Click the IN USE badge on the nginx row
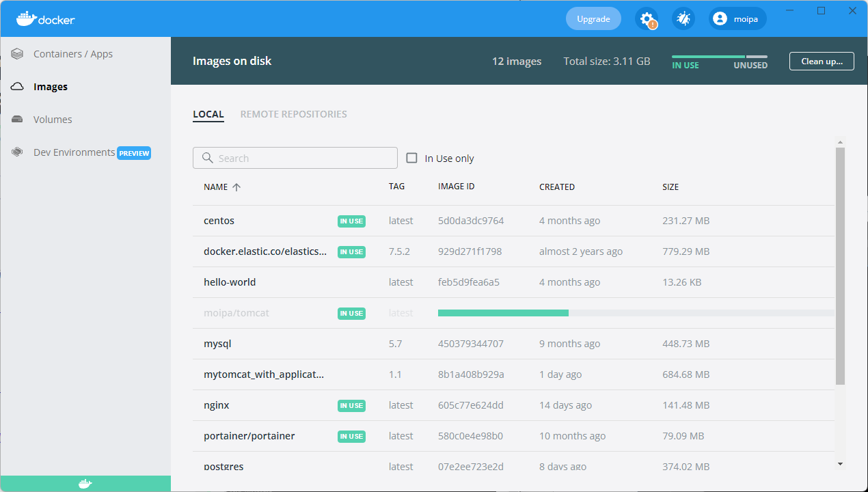Viewport: 868px width, 492px height. click(351, 406)
